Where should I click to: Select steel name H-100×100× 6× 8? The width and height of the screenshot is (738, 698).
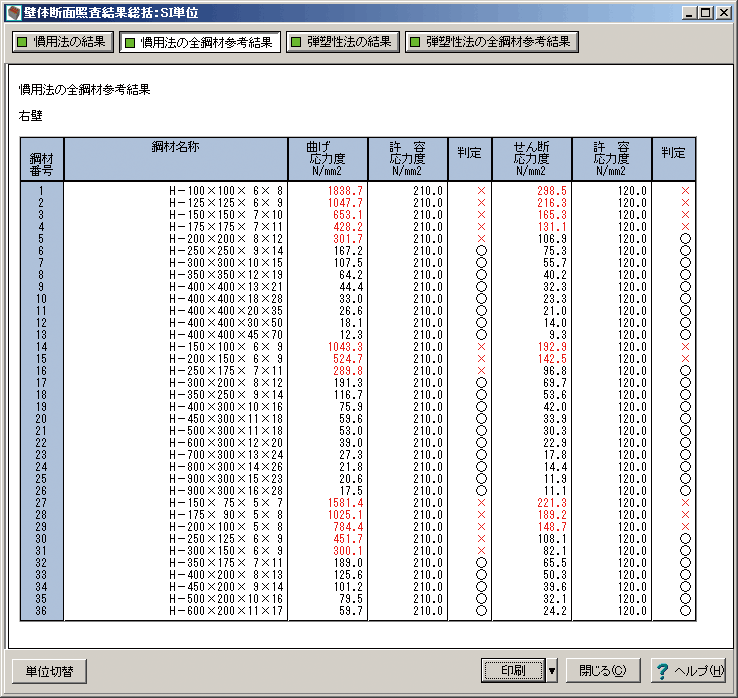coord(226,191)
